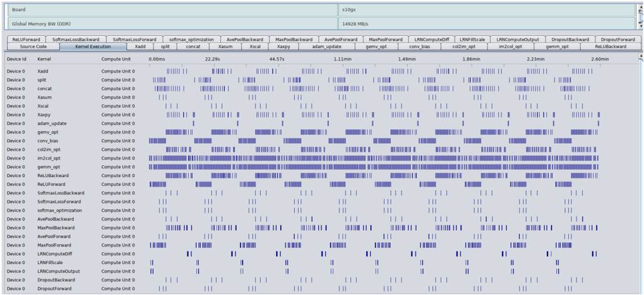Image resolution: width=644 pixels, height=295 pixels.
Task: Click the s10gx board value field
Action: (485, 10)
